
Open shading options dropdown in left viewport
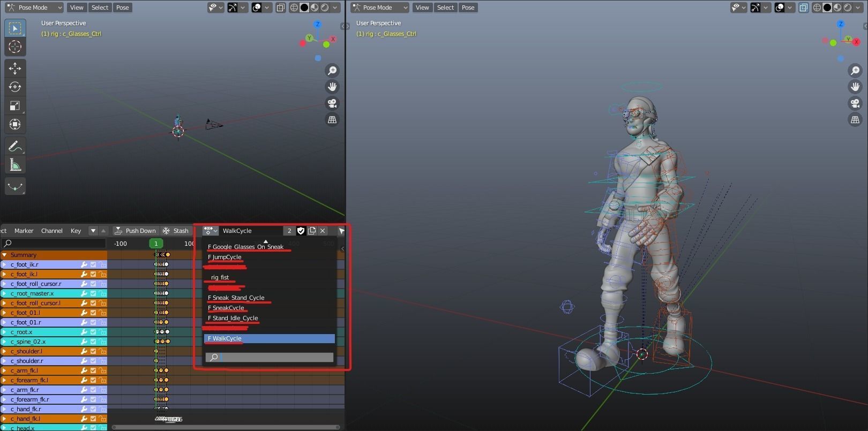(x=335, y=7)
